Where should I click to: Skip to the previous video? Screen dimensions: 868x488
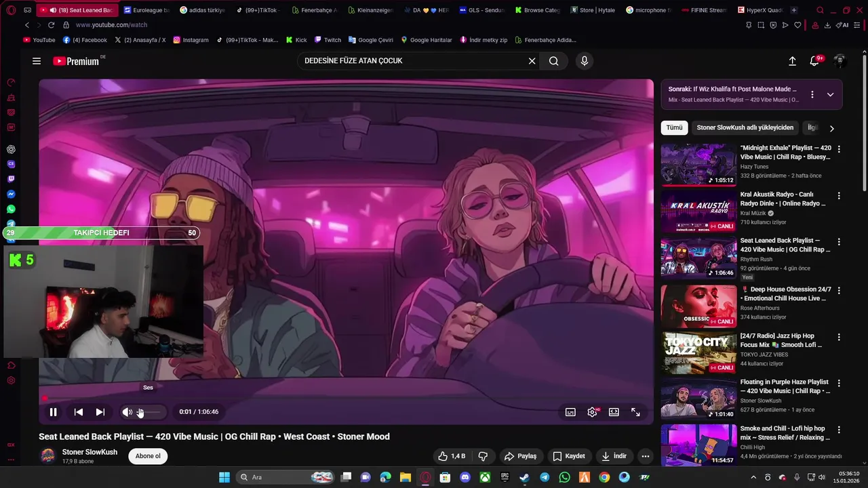pos(79,412)
